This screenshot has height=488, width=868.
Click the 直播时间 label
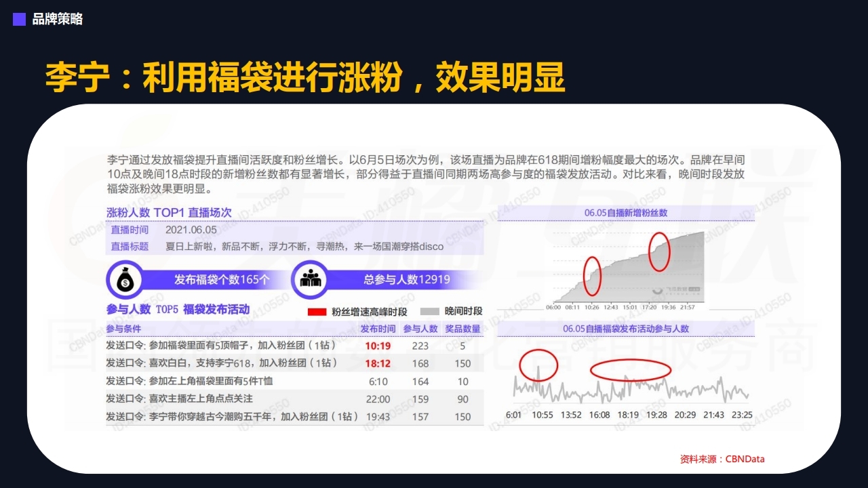pyautogui.click(x=130, y=230)
